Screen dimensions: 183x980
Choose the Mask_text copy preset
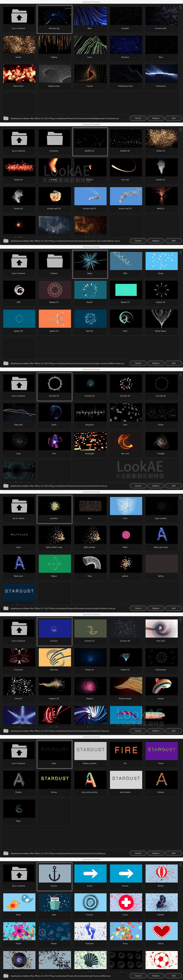click(161, 535)
